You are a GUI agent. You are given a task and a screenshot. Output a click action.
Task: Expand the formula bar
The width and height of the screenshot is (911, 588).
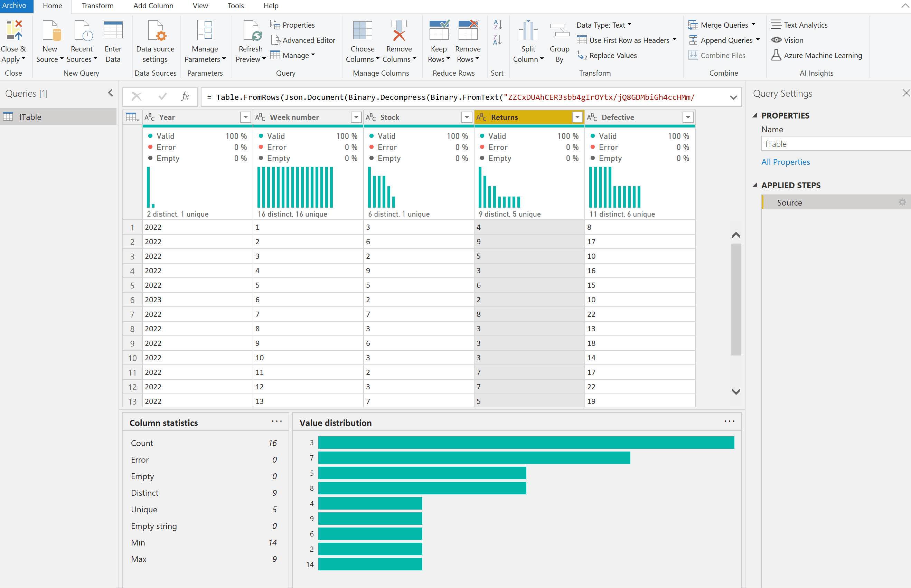(733, 98)
